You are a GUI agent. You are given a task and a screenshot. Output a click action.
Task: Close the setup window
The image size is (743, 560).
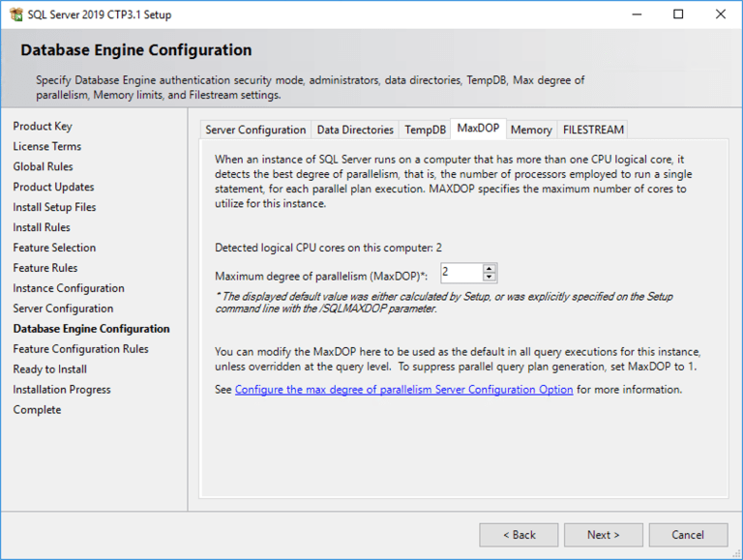721,15
